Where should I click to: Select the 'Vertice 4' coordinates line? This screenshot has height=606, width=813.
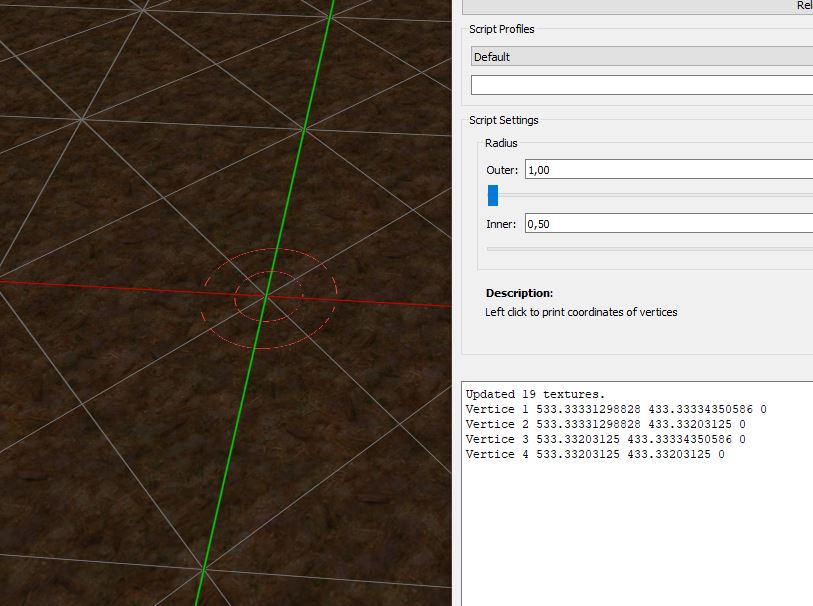tap(595, 454)
